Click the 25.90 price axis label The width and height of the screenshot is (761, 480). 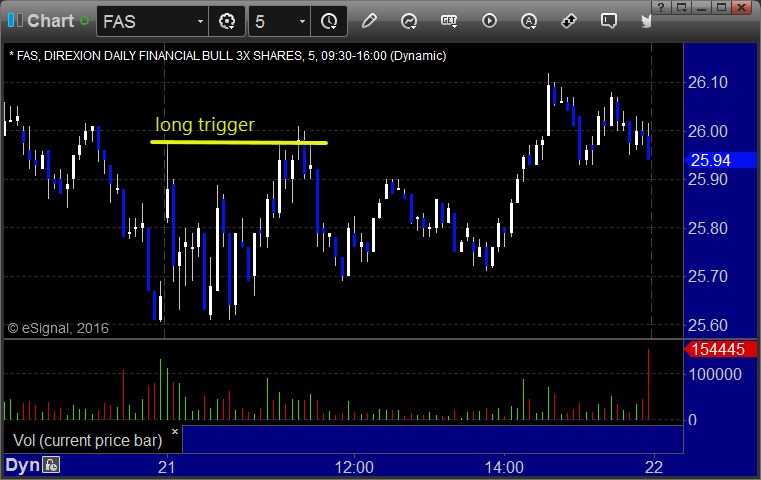(708, 180)
